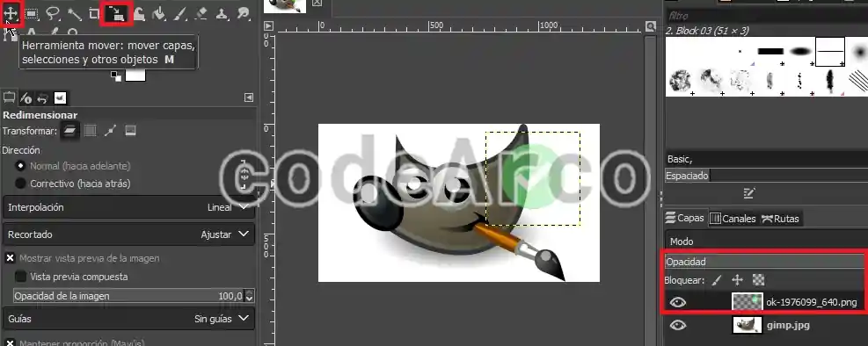Set Transformar target to selection
The width and height of the screenshot is (868, 346).
91,131
